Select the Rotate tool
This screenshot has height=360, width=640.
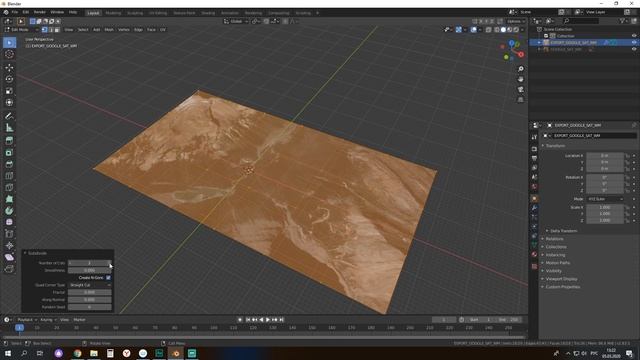(x=9, y=79)
